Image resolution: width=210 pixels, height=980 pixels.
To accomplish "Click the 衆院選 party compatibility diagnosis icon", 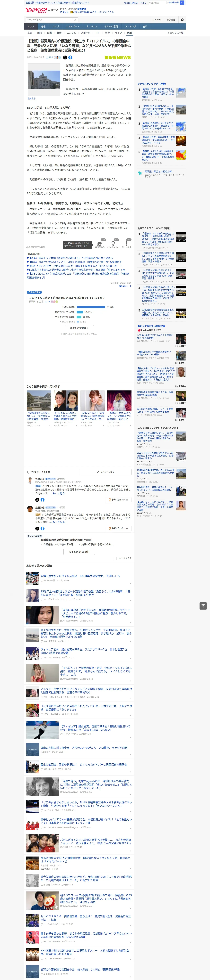I will pos(140,173).
